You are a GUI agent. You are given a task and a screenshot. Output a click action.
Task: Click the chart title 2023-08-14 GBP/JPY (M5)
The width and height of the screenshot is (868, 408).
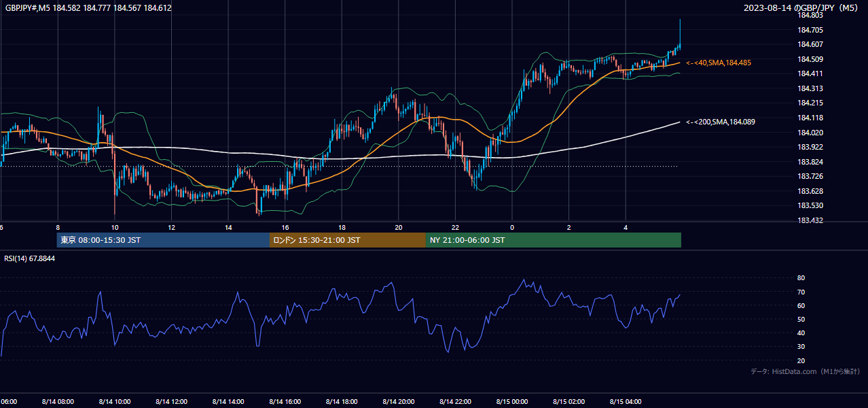click(x=802, y=8)
